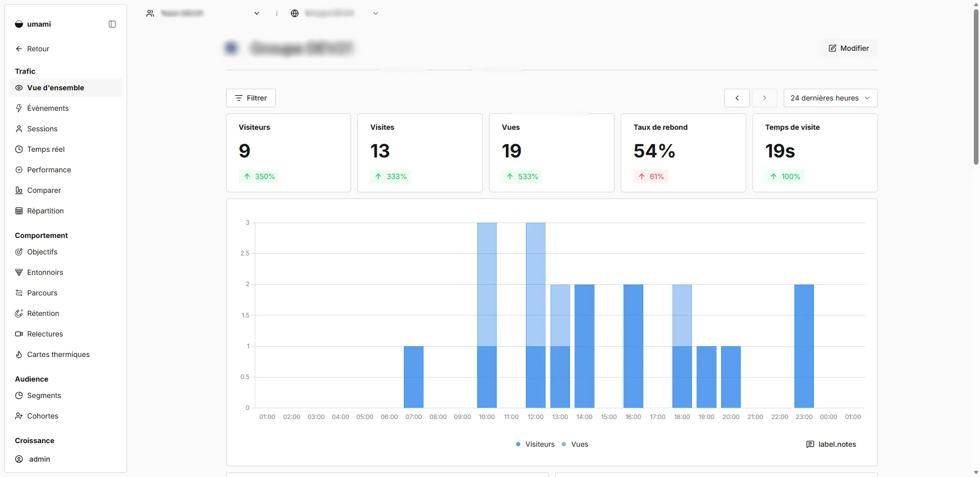Open Cohortes user-plus icon
The image size is (980, 477).
pyautogui.click(x=19, y=416)
